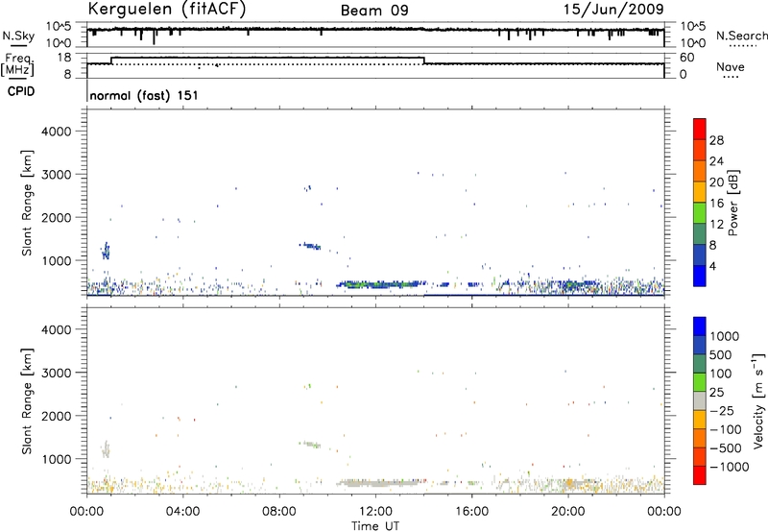The height and width of the screenshot is (532, 768).
Task: Click the 'Power [dB]' colorbar title
Action: tap(732, 203)
